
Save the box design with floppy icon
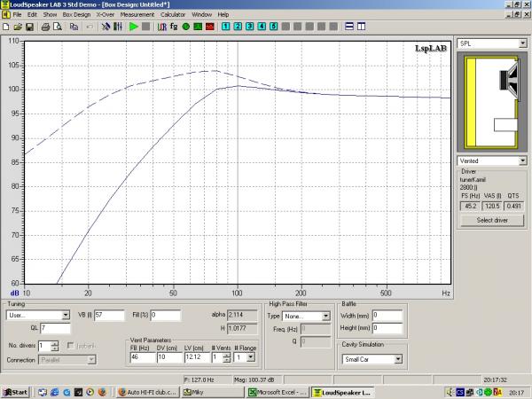(x=30, y=27)
